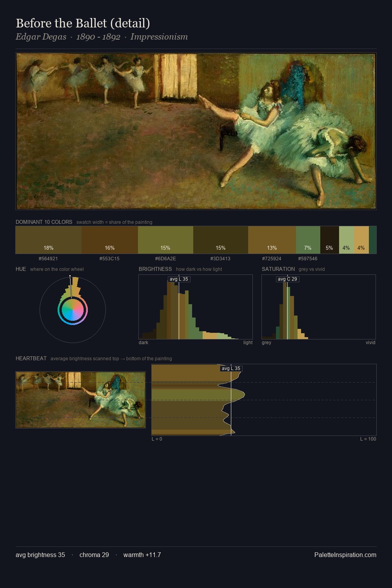The width and height of the screenshot is (392, 588).
Task: Click the DOMINANT 10 COLORS heading
Action: [44, 222]
